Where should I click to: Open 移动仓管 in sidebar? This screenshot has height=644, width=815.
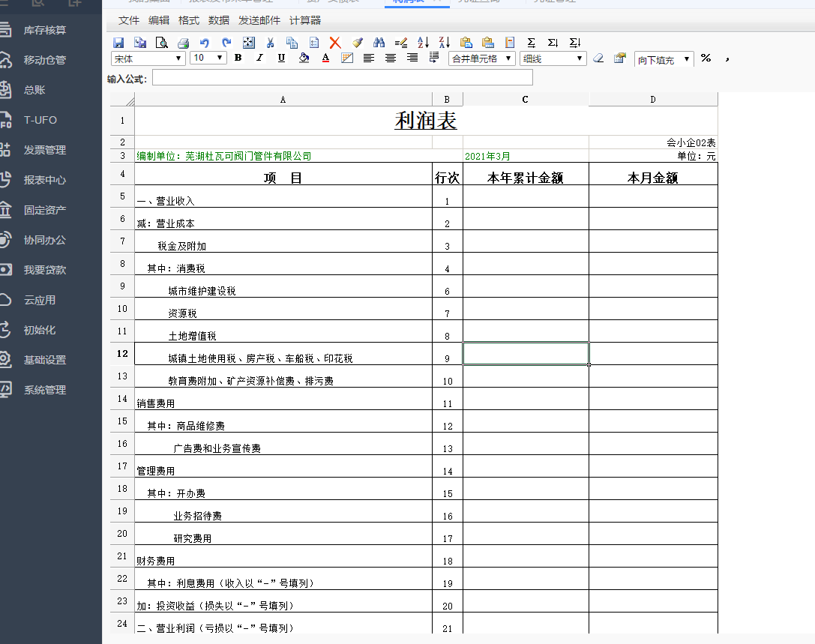pos(45,60)
